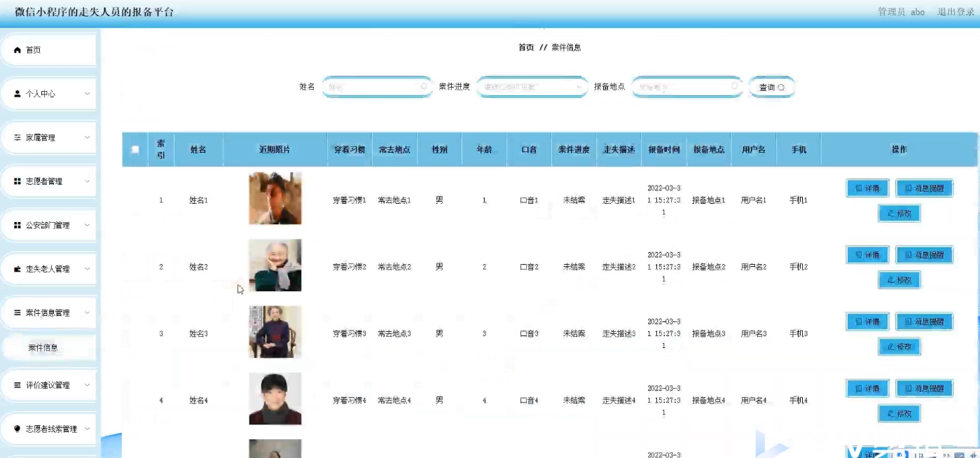Click 修改 for the 姓名1 row
Image resolution: width=980 pixels, height=458 pixels.
899,213
